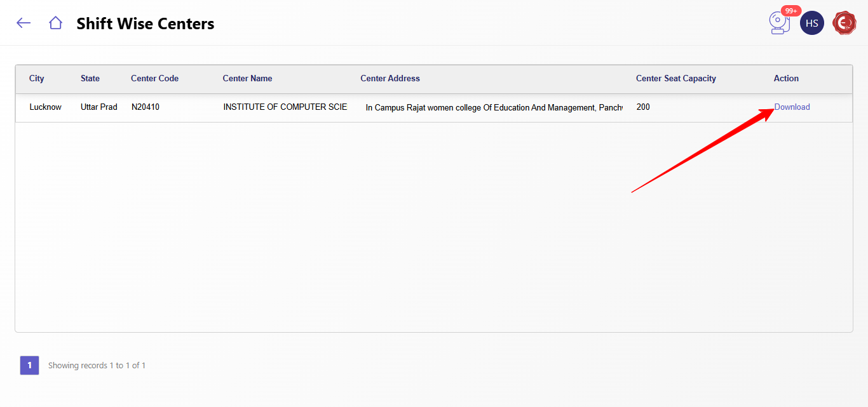Image resolution: width=868 pixels, height=407 pixels.
Task: Click the red seal logo icon
Action: pos(844,23)
